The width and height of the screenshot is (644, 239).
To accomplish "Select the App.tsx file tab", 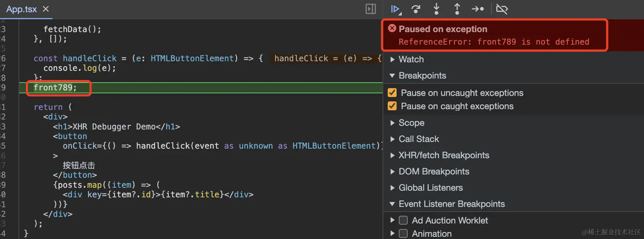I will [21, 9].
